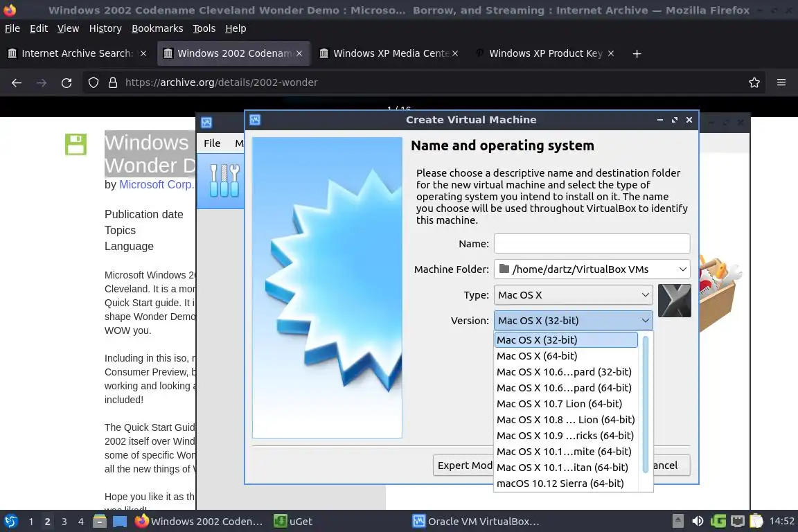Open a new Firefox tab

click(637, 53)
